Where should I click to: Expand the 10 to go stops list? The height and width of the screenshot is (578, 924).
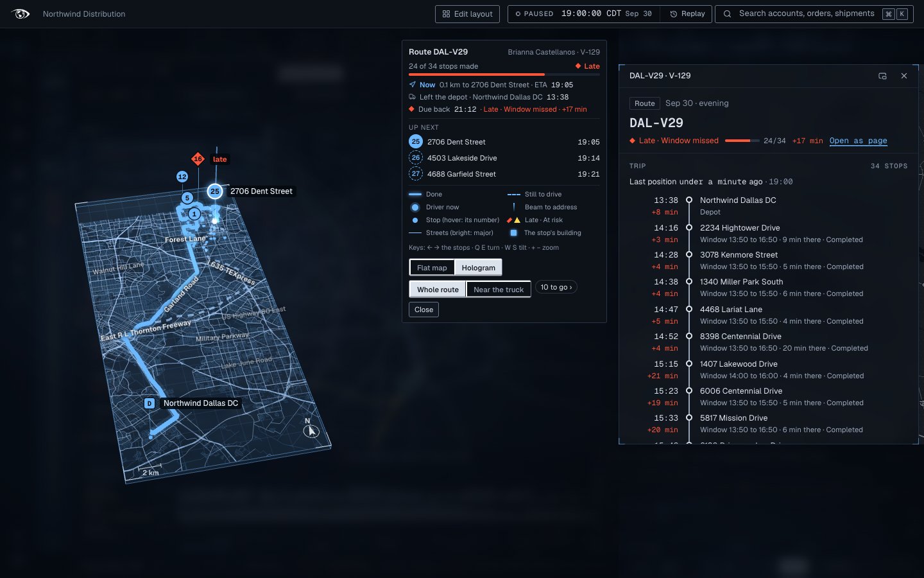point(556,287)
